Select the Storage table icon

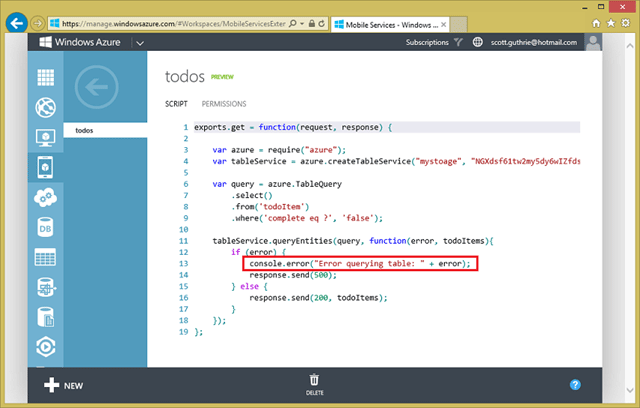pyautogui.click(x=45, y=257)
